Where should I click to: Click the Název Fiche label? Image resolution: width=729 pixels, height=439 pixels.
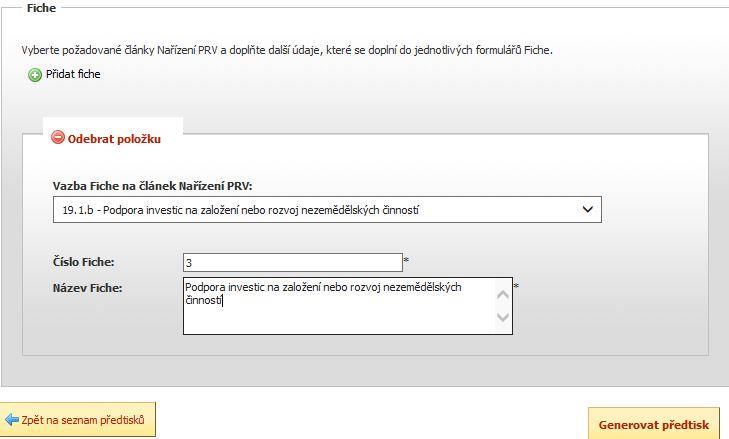click(87, 288)
